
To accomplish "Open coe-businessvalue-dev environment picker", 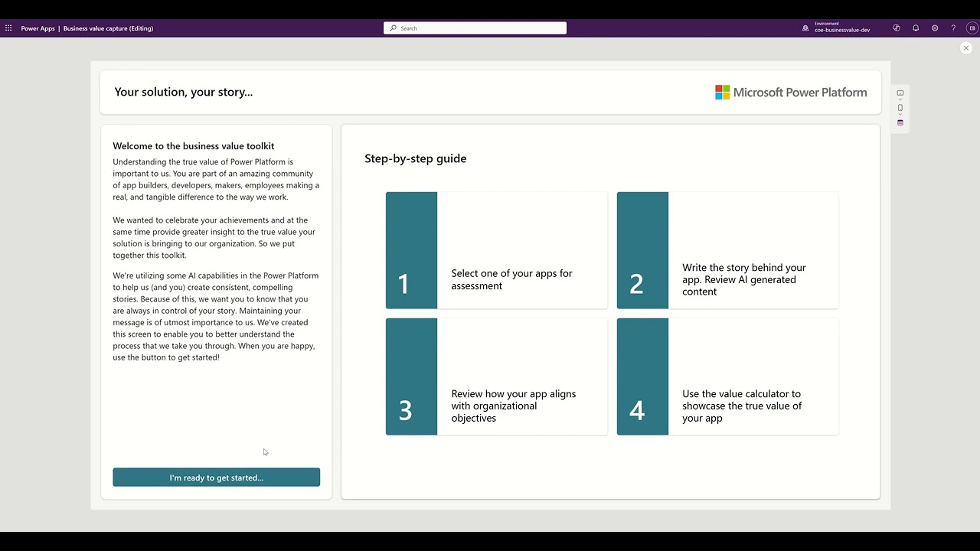I will [842, 28].
